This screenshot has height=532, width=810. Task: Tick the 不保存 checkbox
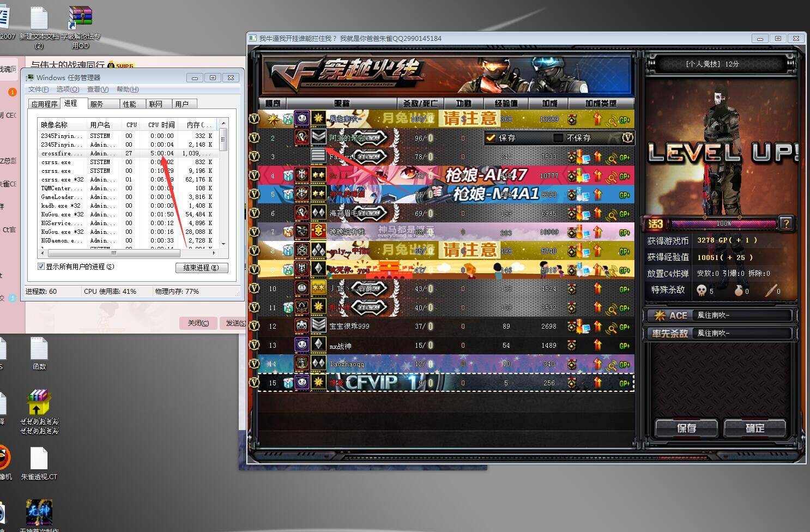[558, 138]
